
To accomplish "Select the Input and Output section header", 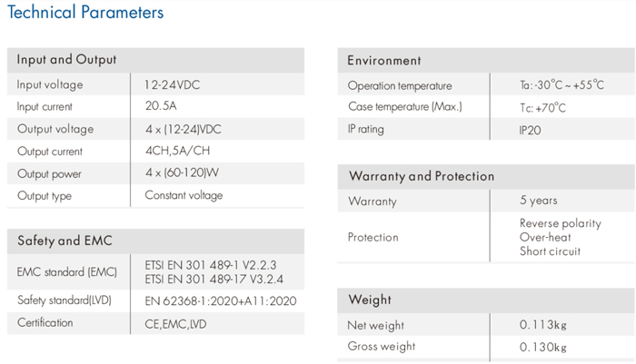I will [x=66, y=60].
